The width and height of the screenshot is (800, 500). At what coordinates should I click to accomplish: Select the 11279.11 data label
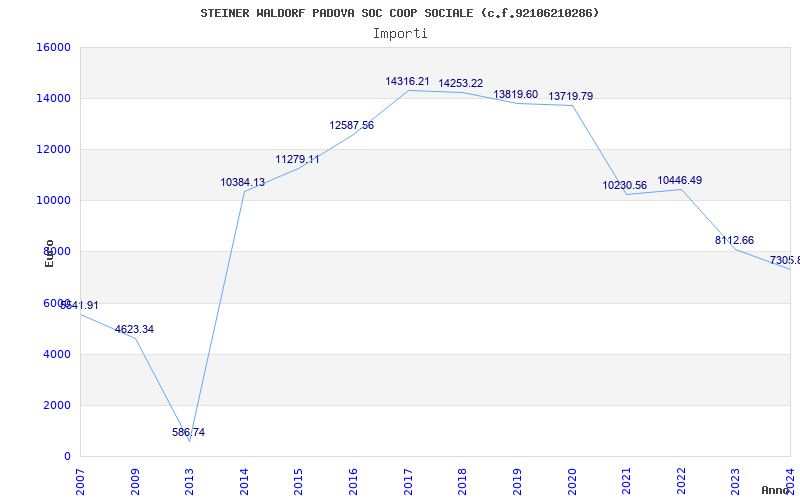(297, 159)
